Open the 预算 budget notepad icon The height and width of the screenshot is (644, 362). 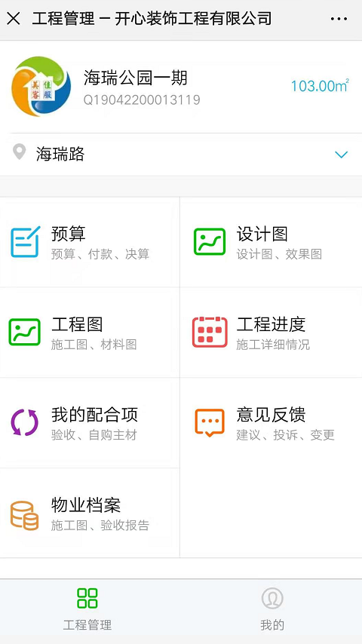click(26, 241)
